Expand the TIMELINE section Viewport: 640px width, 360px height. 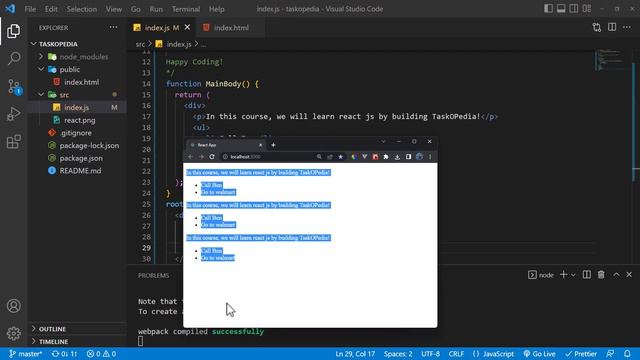[78, 341]
